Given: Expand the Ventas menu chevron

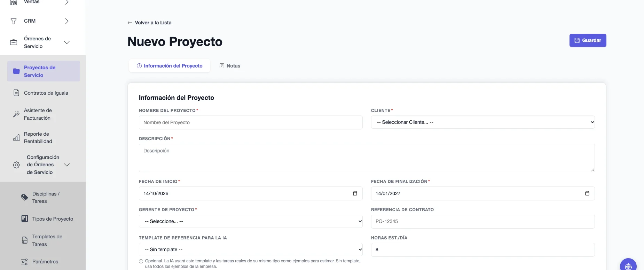Looking at the screenshot, I should tap(67, 2).
